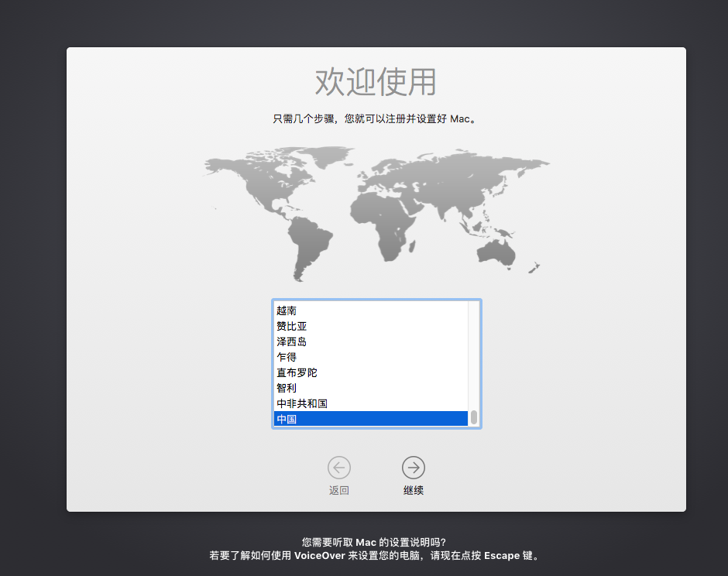Pick 直布罗陀 in the list

click(370, 372)
